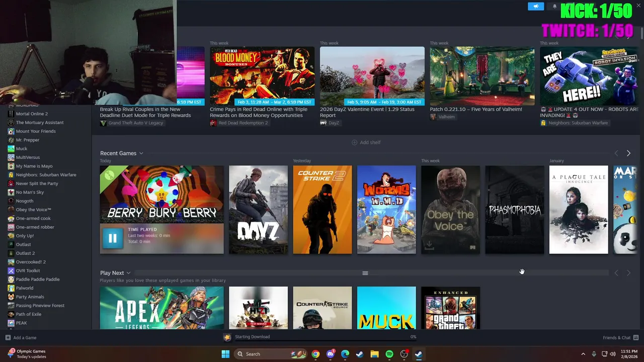This screenshot has height=362, width=644.
Task: Select The Mortuary Assistant game icon
Action: pyautogui.click(x=11, y=122)
